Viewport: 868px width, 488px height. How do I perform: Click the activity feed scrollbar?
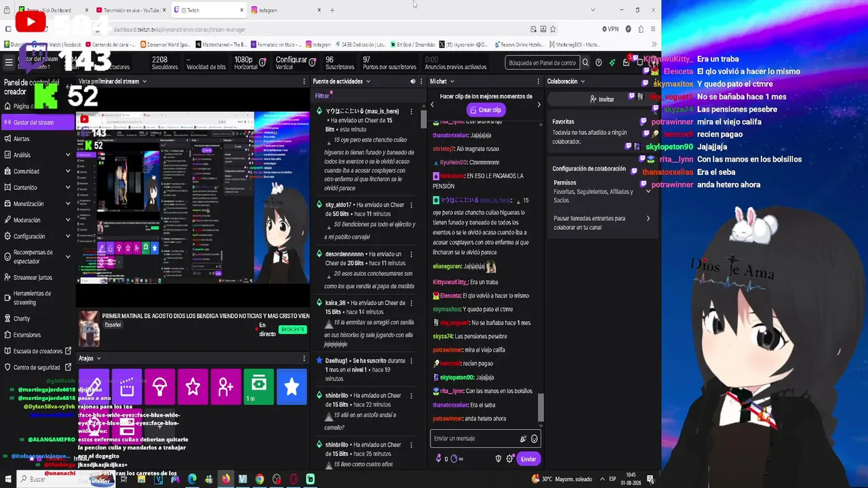coord(425,119)
